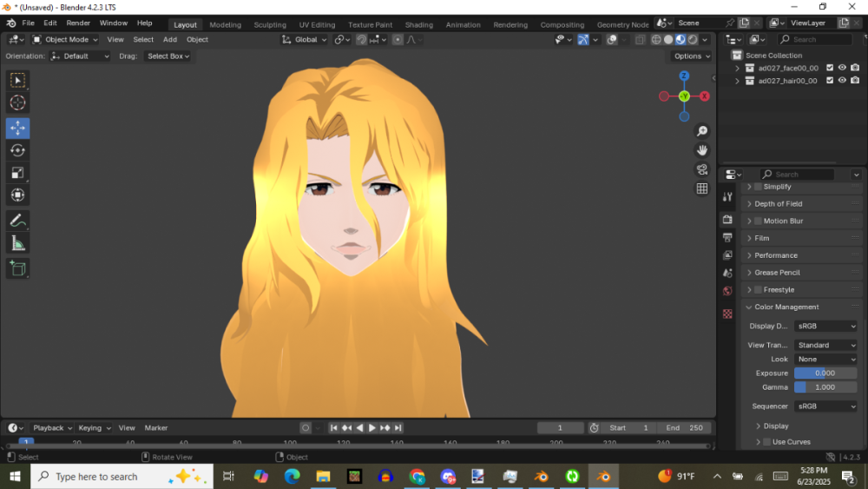Hide ad027_face00_00 collection with eye icon

click(x=842, y=68)
